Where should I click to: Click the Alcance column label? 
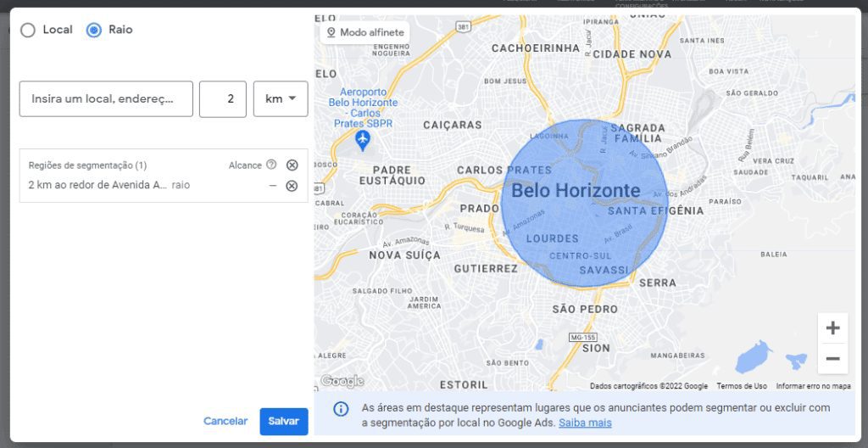[x=245, y=165]
